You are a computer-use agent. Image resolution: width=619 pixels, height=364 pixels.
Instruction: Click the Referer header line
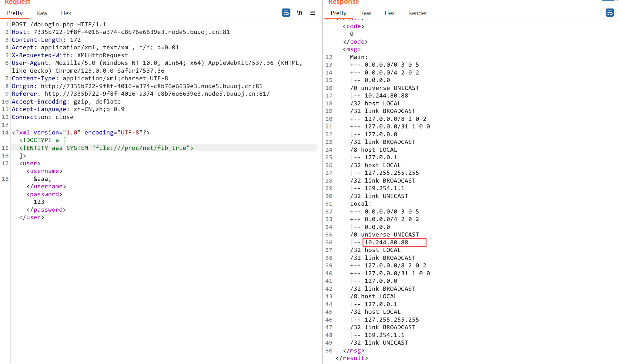[141, 94]
